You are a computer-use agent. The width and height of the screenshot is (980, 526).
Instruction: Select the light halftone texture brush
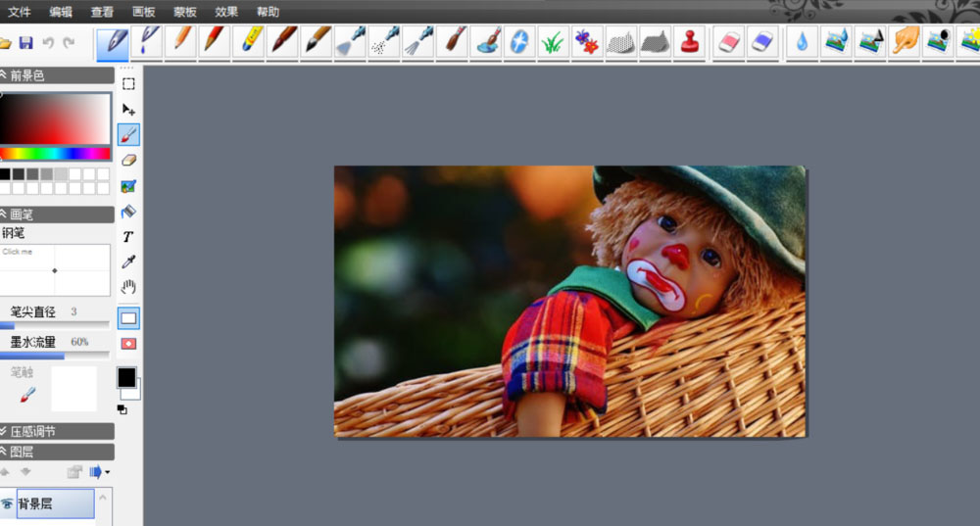tap(621, 42)
